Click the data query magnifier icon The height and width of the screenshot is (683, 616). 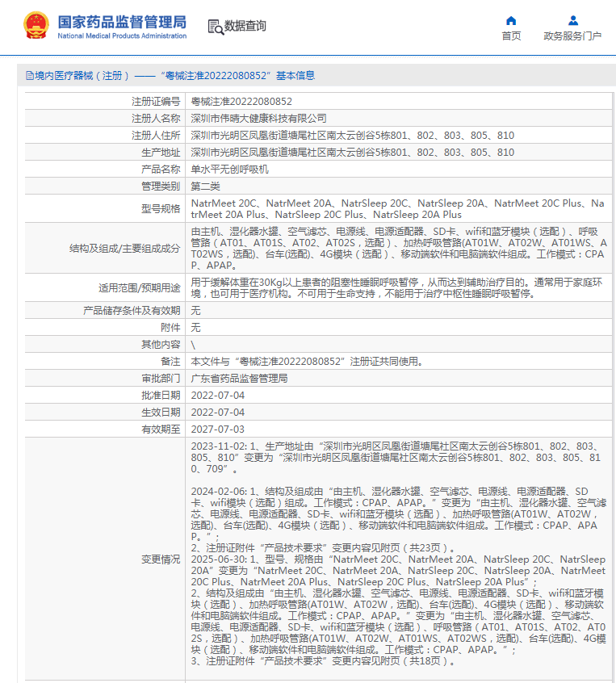pyautogui.click(x=215, y=27)
